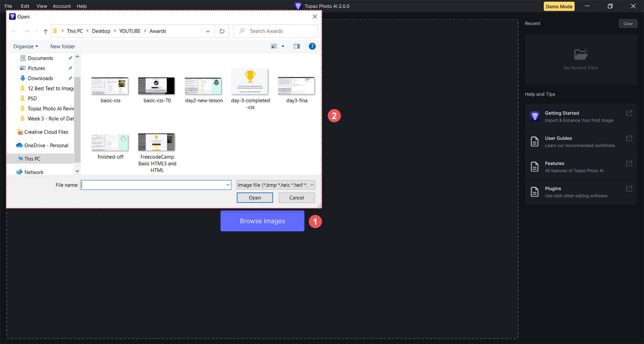Open the file type filter dropdown
Screen dimensions: 644x344
(x=275, y=185)
